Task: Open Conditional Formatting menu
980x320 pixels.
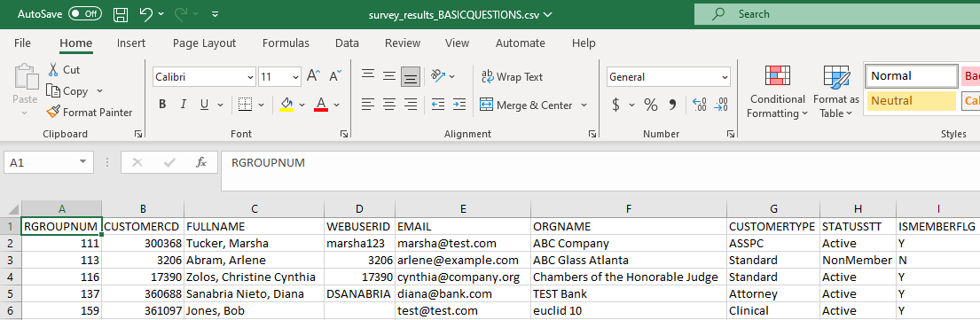Action: point(778,92)
